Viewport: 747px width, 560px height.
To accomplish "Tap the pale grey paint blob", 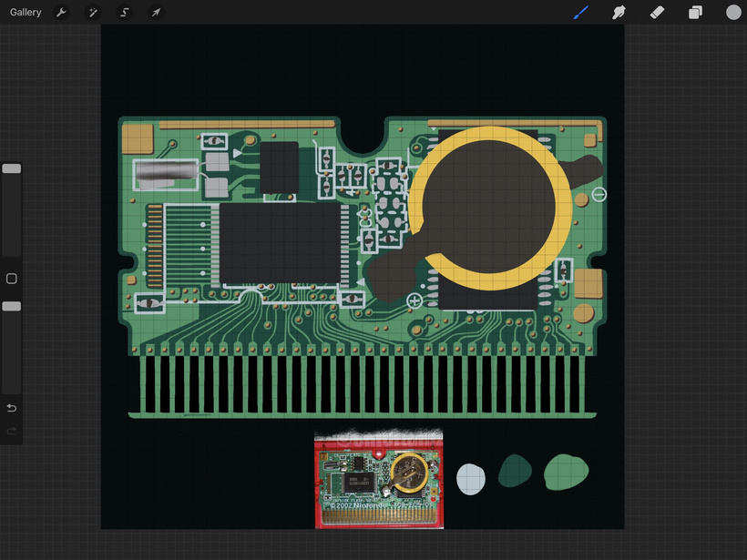I will pyautogui.click(x=470, y=479).
